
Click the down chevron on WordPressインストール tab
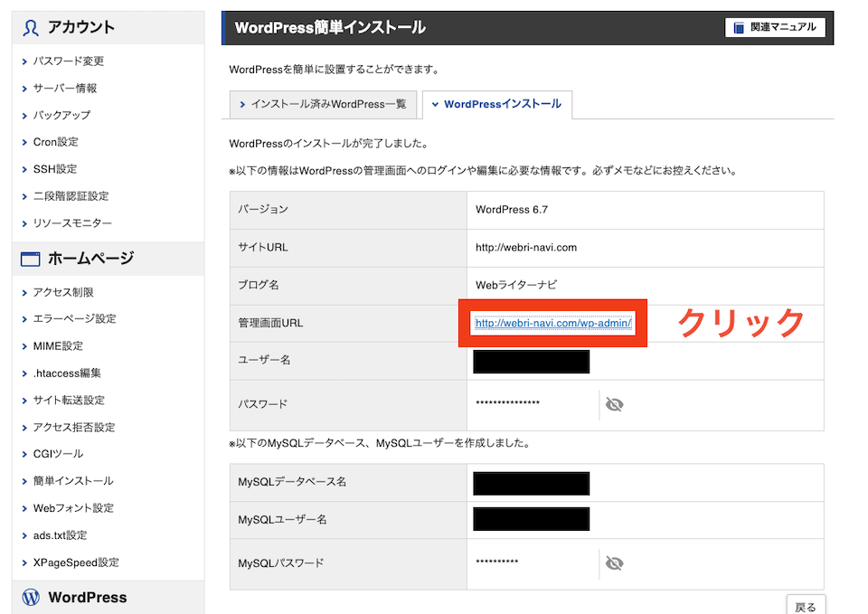[x=435, y=105]
